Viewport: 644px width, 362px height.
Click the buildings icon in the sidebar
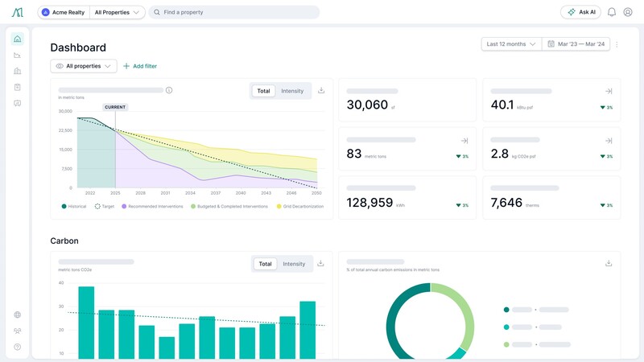coord(18,71)
